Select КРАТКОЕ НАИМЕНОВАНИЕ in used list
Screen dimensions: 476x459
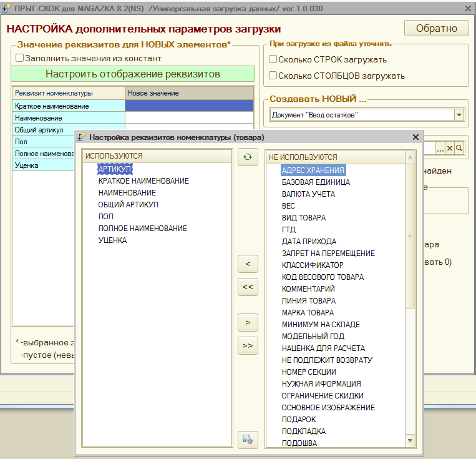[x=143, y=181]
